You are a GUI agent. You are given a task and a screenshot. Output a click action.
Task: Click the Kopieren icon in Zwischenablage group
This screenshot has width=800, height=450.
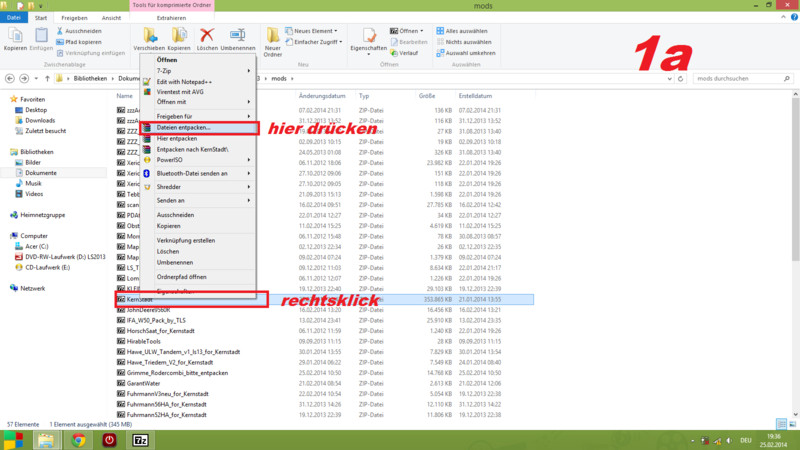15,36
